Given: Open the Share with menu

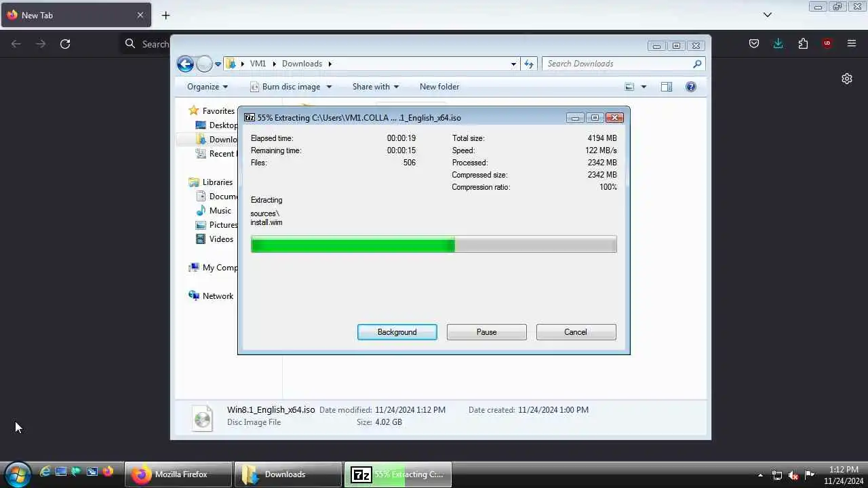Looking at the screenshot, I should [376, 87].
